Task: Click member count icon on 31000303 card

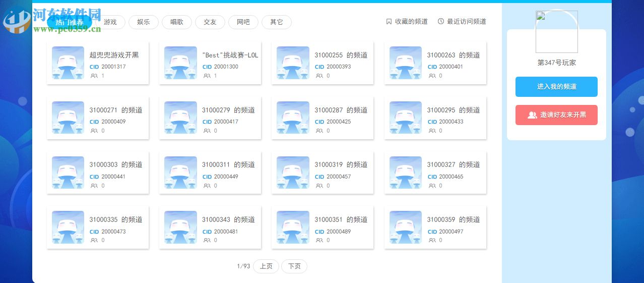Action: tap(94, 186)
